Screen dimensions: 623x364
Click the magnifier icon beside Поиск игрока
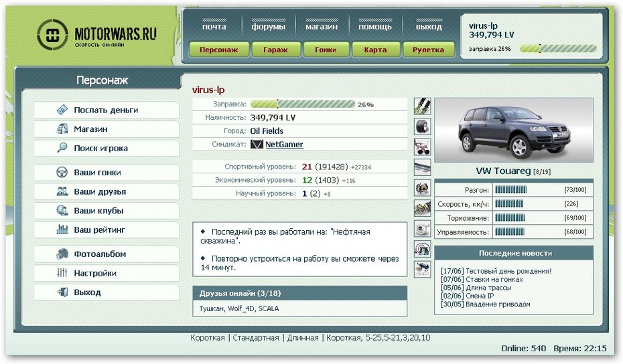click(62, 148)
